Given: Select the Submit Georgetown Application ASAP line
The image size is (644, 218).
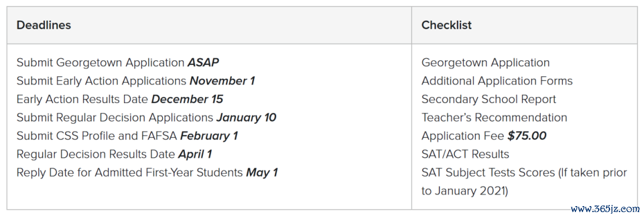Looking at the screenshot, I should [x=117, y=63].
